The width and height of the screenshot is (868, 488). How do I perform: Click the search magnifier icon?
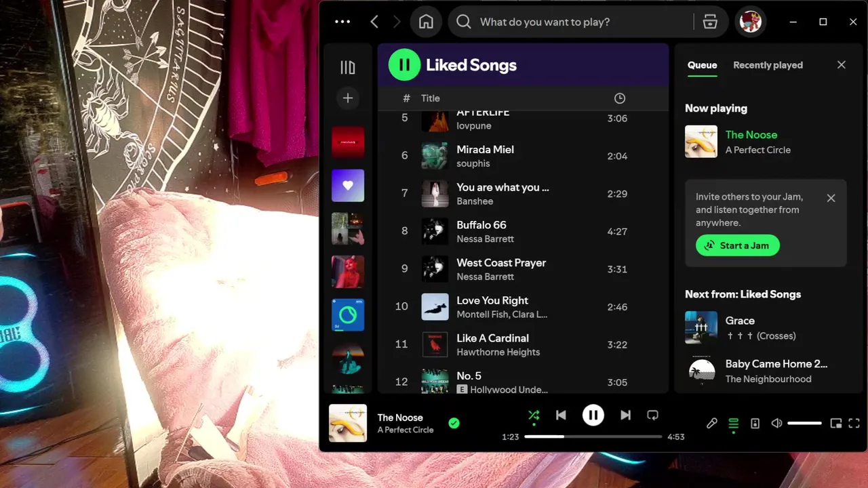tap(464, 22)
